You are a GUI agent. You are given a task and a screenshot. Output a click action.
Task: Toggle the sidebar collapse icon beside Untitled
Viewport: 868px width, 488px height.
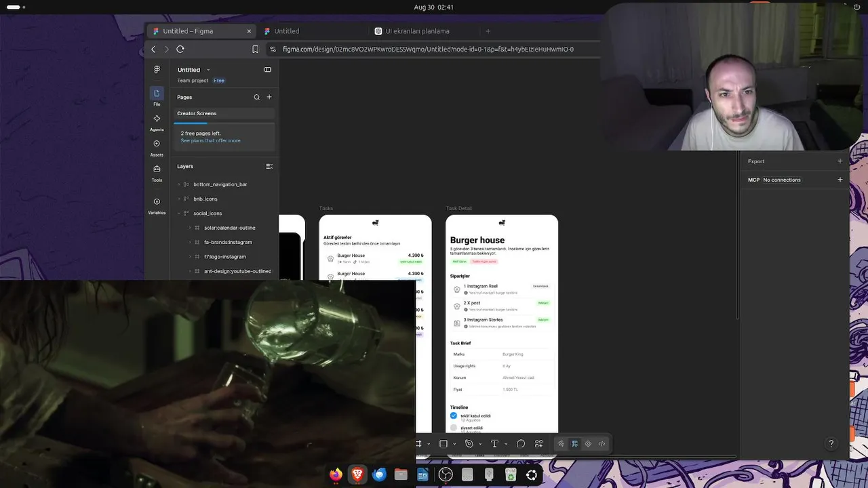(x=268, y=70)
